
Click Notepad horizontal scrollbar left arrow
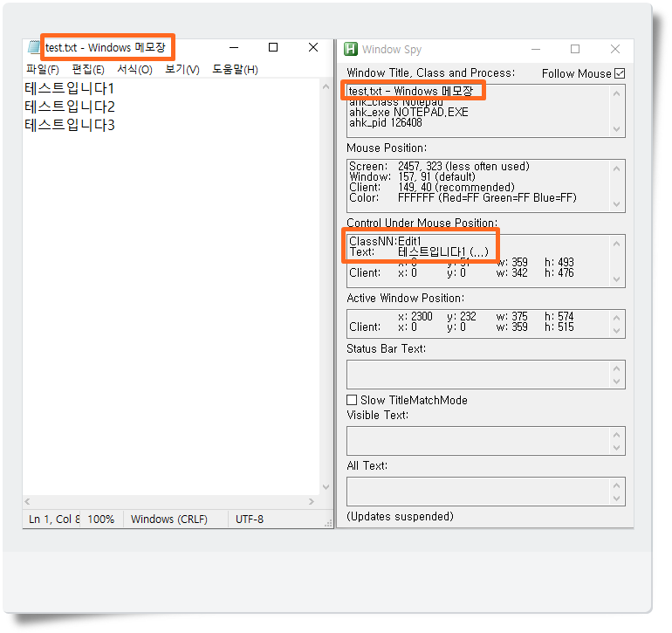[27, 501]
